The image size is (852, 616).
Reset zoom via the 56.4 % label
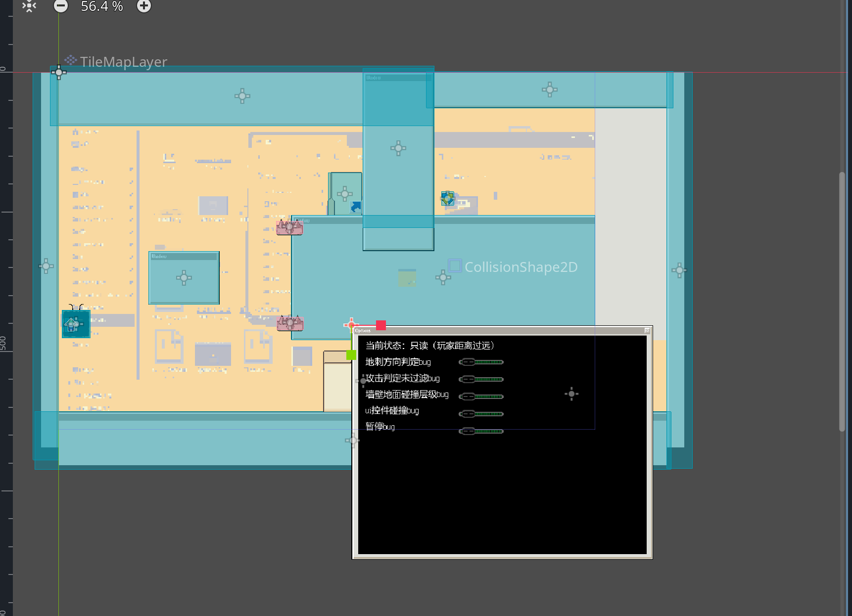click(102, 6)
